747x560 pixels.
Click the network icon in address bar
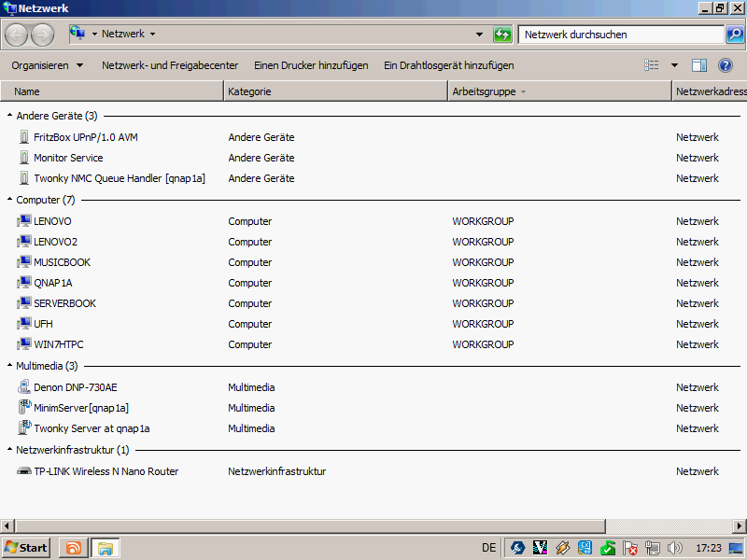[x=78, y=34]
